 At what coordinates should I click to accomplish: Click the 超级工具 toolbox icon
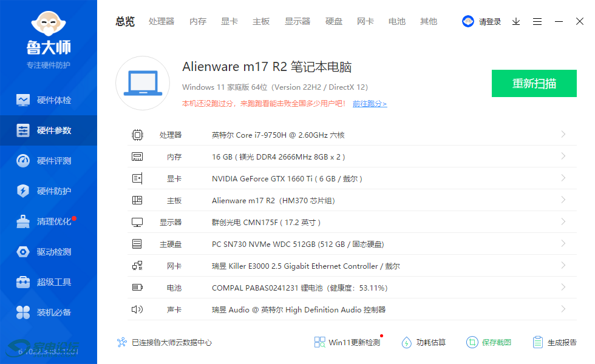coord(23,282)
